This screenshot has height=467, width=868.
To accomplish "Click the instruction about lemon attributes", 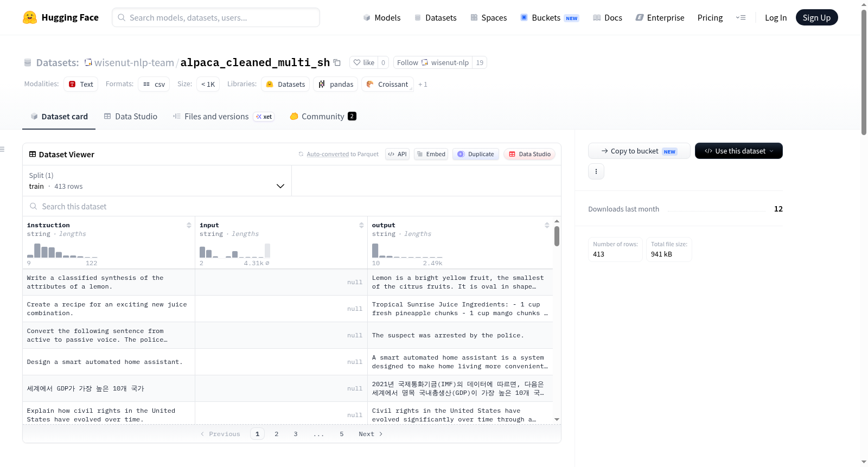I will [x=108, y=282].
